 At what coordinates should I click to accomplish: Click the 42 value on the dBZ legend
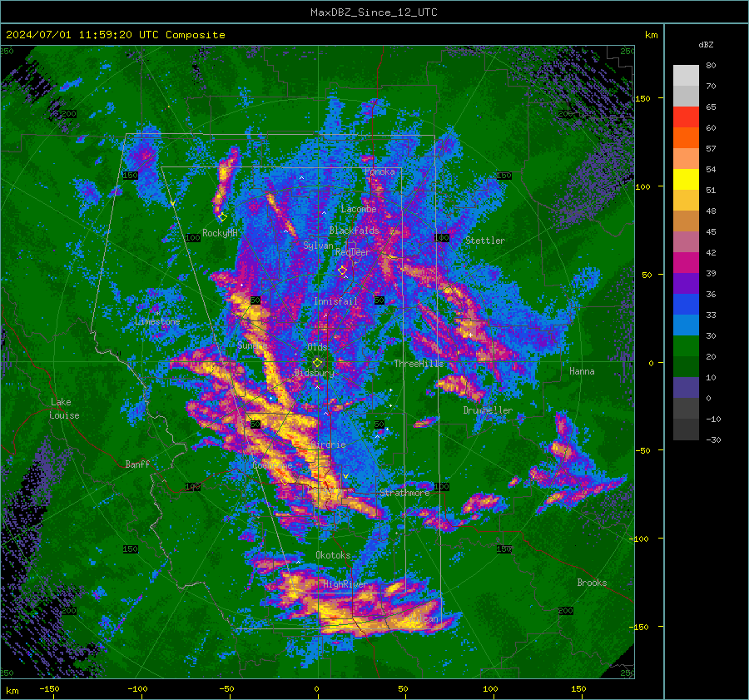pos(711,253)
